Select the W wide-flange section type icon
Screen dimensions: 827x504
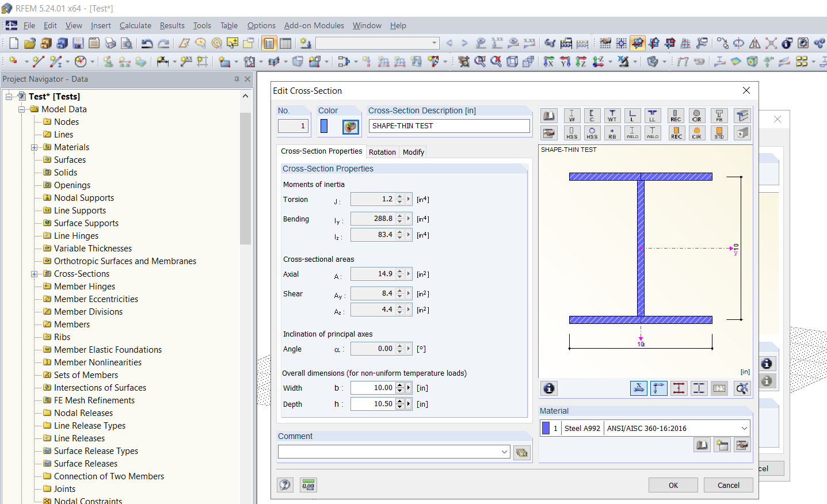[x=571, y=115]
